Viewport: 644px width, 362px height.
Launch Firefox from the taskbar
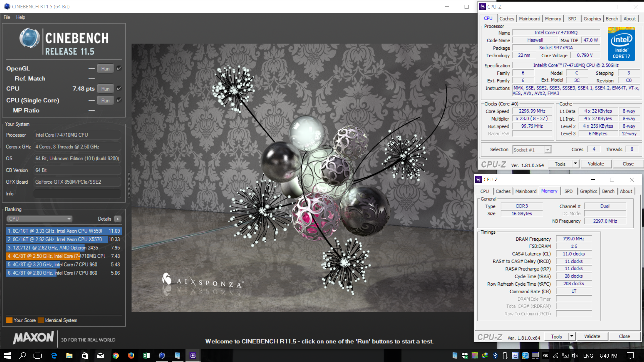(131, 356)
